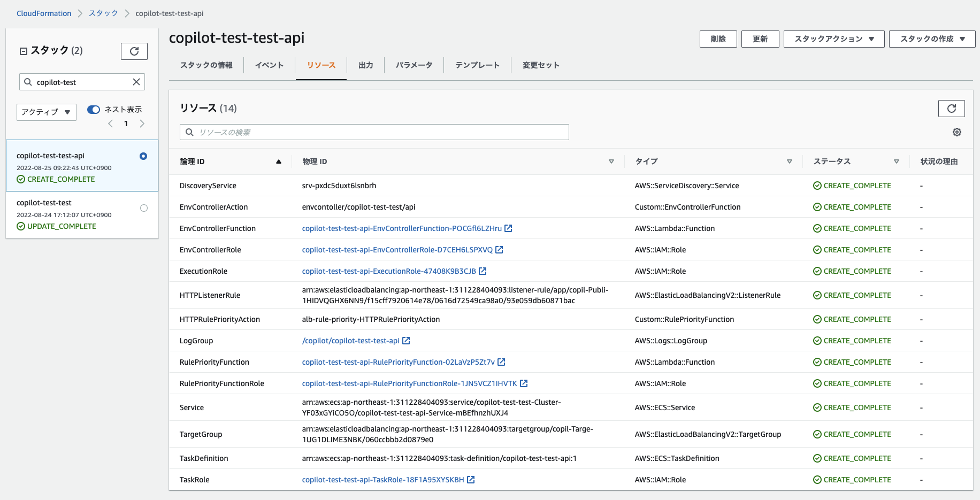Open external link icon for TaskRole

pos(471,480)
